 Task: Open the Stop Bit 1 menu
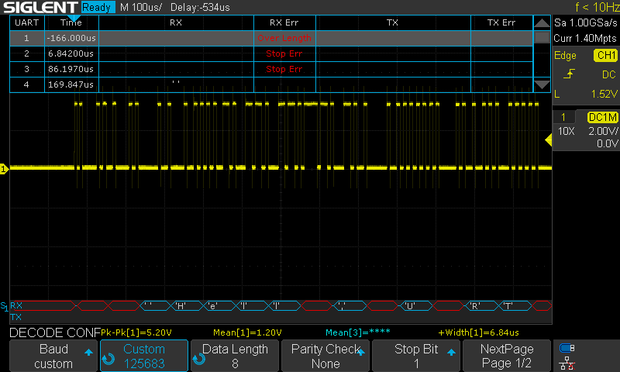pos(416,356)
